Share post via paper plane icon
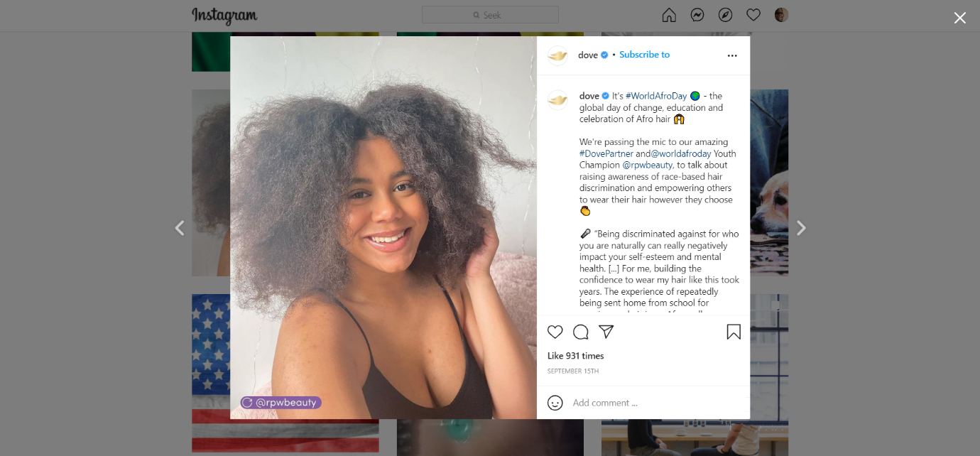980x456 pixels. pos(606,332)
